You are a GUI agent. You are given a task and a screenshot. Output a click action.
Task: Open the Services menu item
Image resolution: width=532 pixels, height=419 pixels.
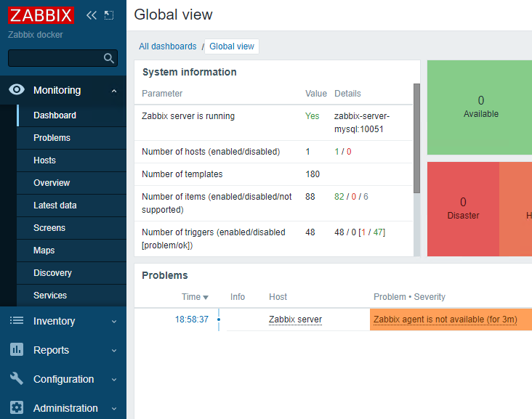tap(71, 296)
